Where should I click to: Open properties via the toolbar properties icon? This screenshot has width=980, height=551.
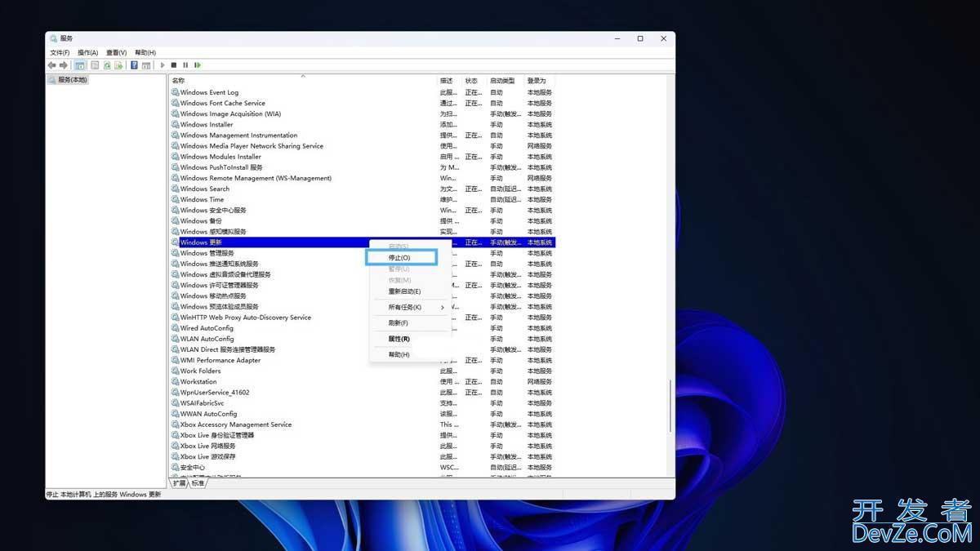[x=95, y=65]
